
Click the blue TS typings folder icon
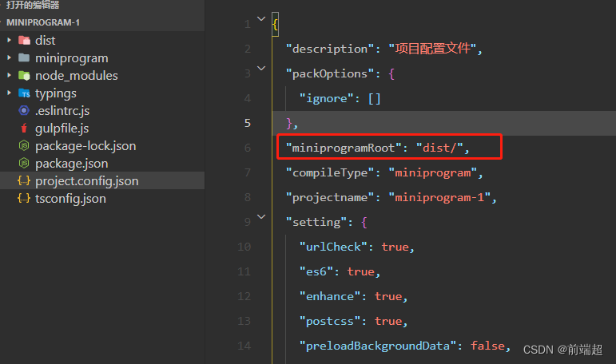click(24, 93)
